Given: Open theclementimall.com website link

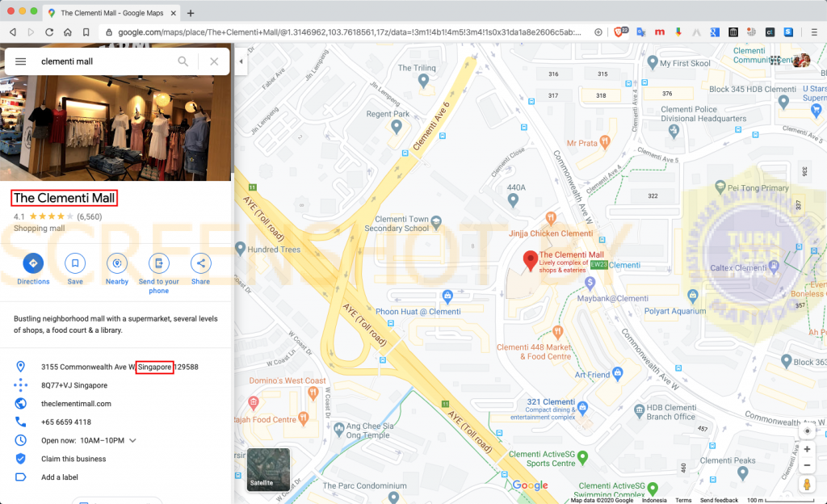Looking at the screenshot, I should [x=77, y=404].
